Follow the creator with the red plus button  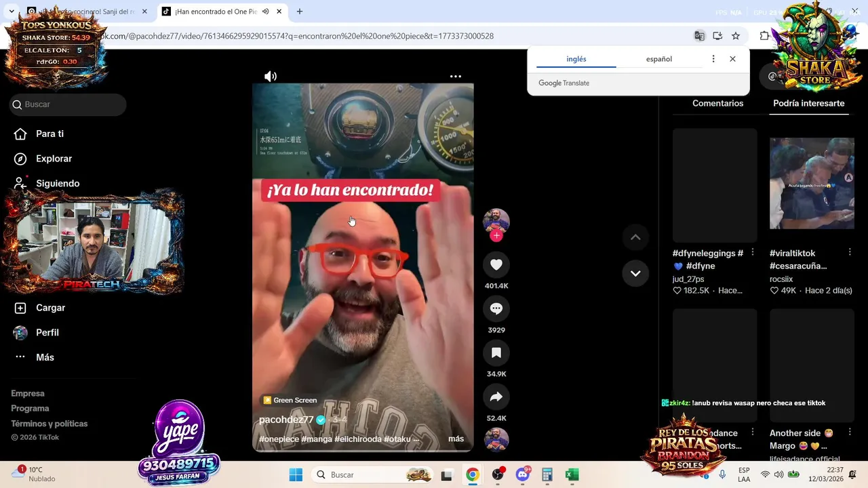click(x=496, y=236)
